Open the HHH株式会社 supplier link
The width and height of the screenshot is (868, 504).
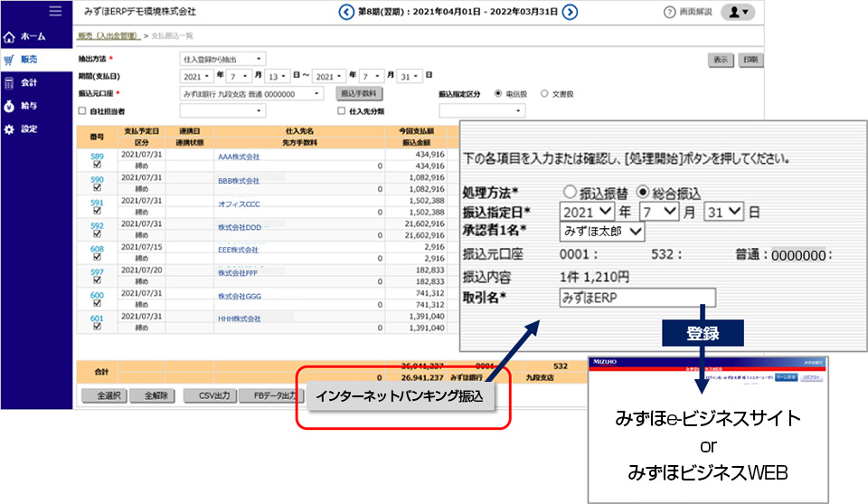[x=239, y=319]
